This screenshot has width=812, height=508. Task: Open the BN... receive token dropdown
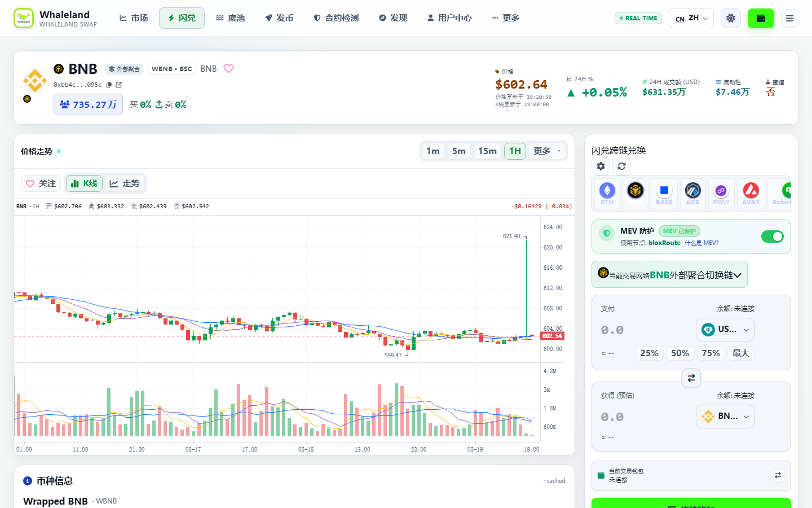pyautogui.click(x=725, y=417)
